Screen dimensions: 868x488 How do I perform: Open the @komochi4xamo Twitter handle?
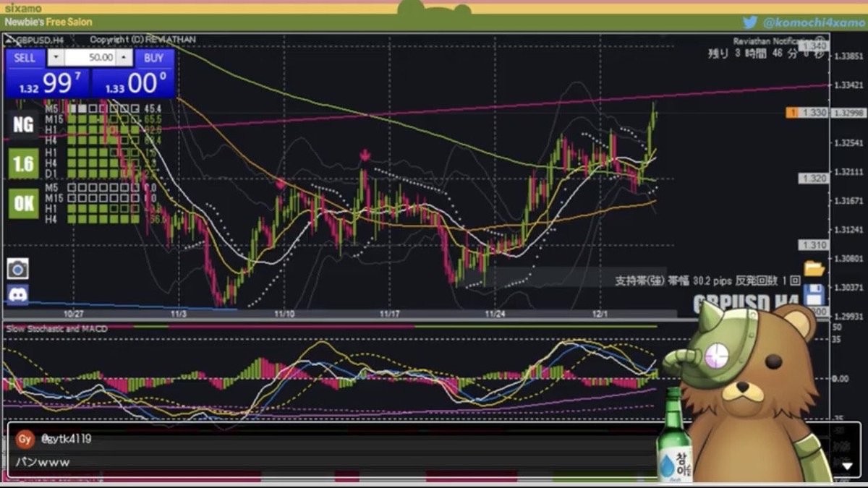click(813, 23)
